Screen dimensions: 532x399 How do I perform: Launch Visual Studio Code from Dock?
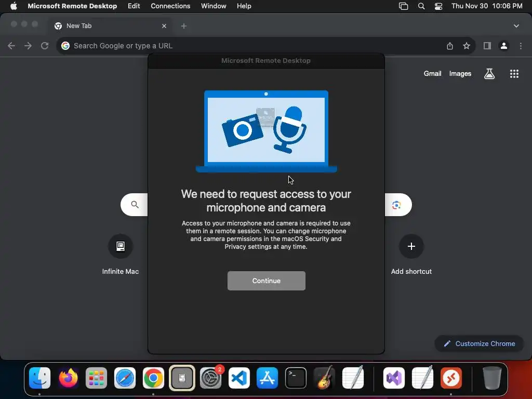coord(239,378)
